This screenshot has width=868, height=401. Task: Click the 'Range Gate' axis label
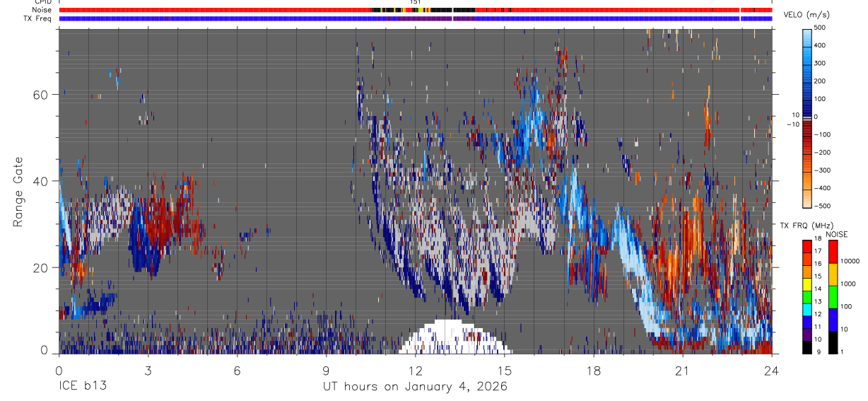point(18,192)
